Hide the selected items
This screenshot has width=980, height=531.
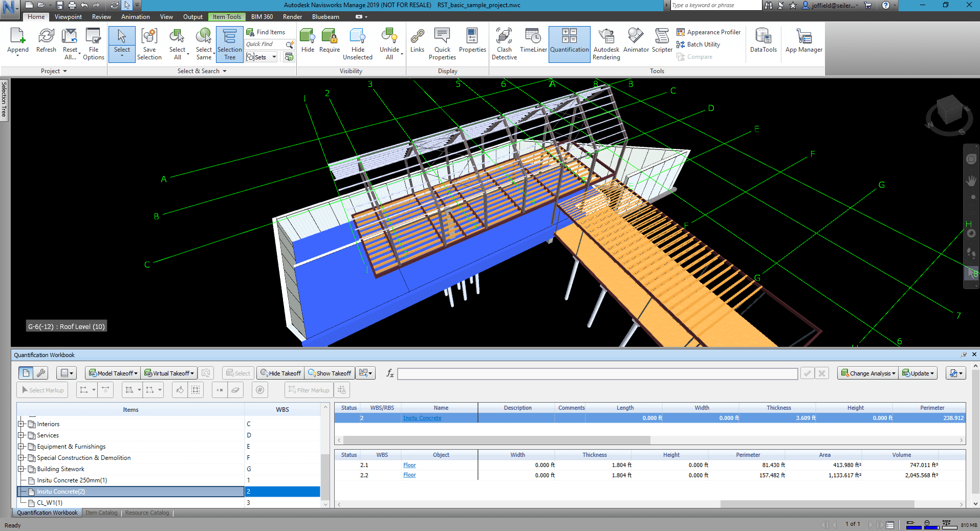(308, 41)
